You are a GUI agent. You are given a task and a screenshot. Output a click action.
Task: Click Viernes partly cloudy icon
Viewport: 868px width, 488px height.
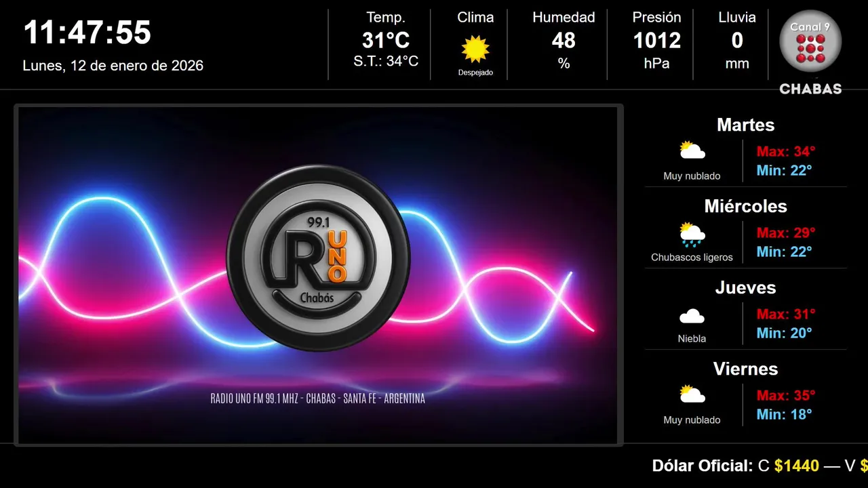coord(692,394)
